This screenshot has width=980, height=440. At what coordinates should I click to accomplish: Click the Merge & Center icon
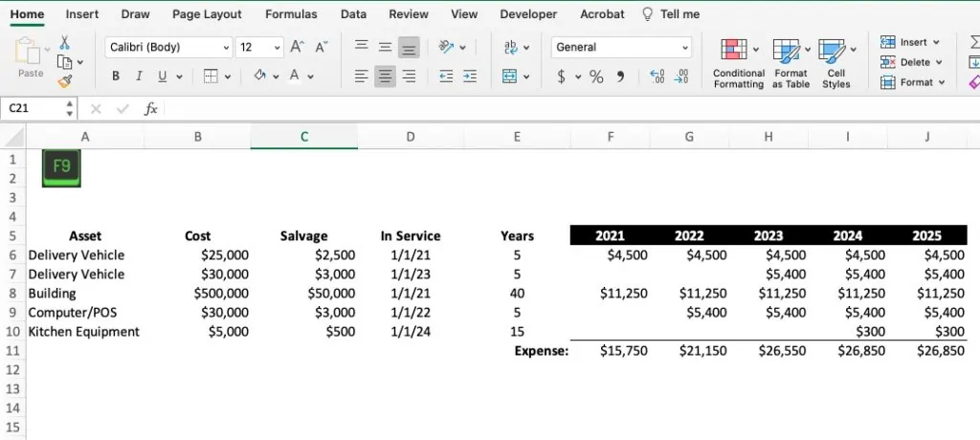(510, 77)
